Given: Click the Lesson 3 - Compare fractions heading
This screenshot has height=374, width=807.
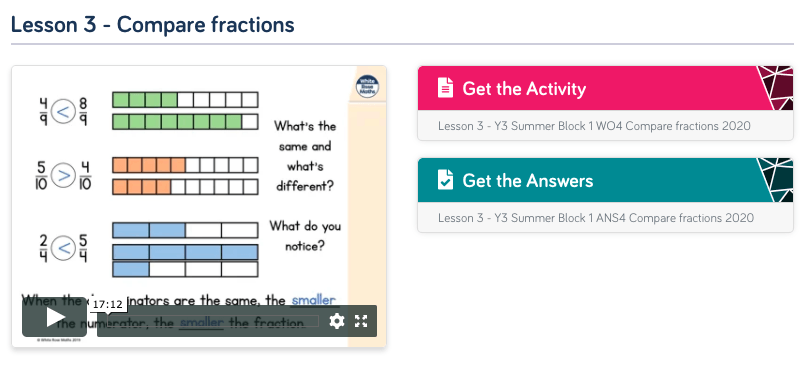Looking at the screenshot, I should (x=153, y=24).
